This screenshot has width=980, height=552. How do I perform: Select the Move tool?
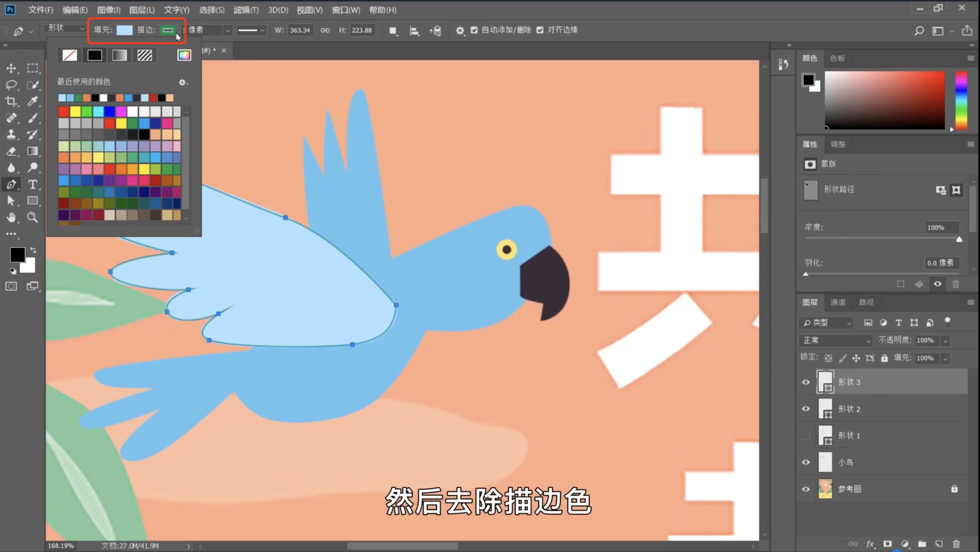(11, 68)
